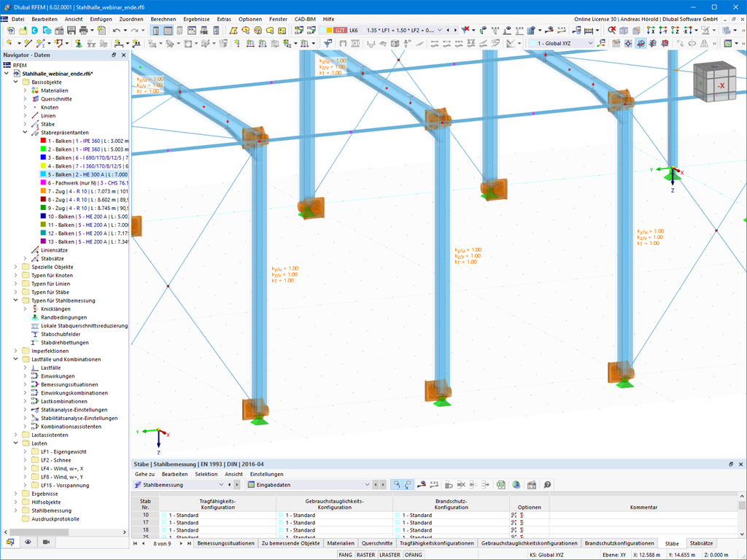
Task: Toggle RASTER grid in status bar
Action: [365, 555]
